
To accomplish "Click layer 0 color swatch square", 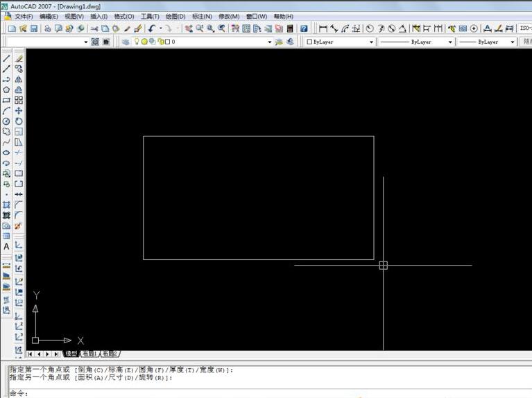I will pos(167,42).
